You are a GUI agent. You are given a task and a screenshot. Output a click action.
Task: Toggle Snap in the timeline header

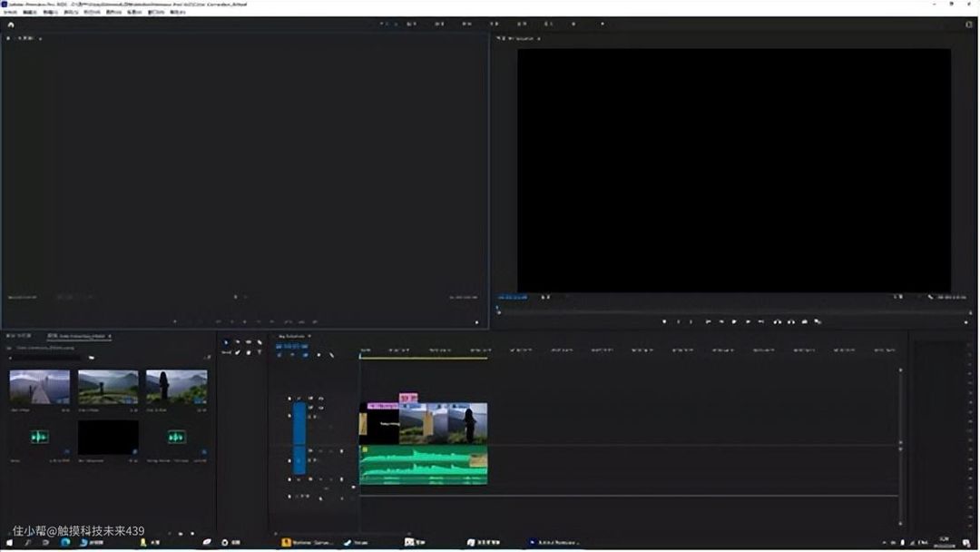[291, 355]
